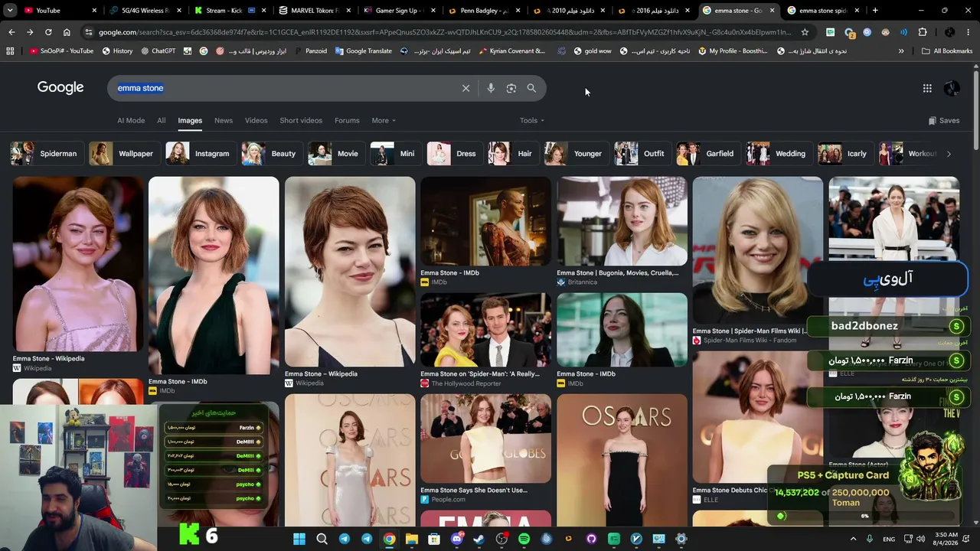Expand the Tools dropdown

(532, 120)
